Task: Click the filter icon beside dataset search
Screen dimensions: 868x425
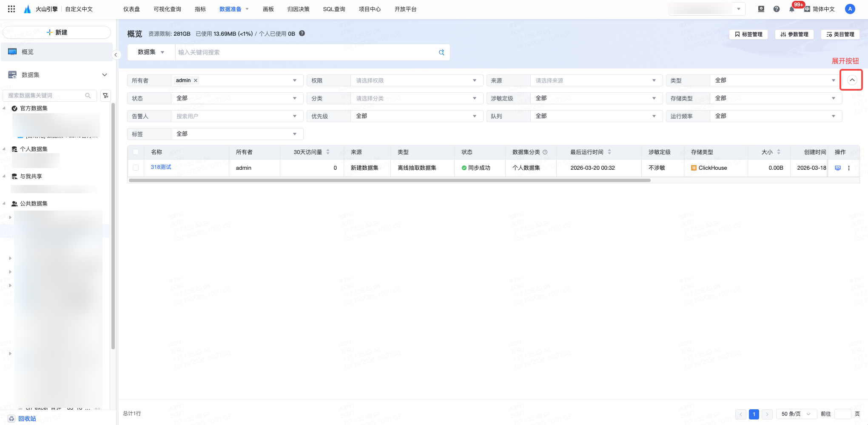Action: (x=105, y=96)
